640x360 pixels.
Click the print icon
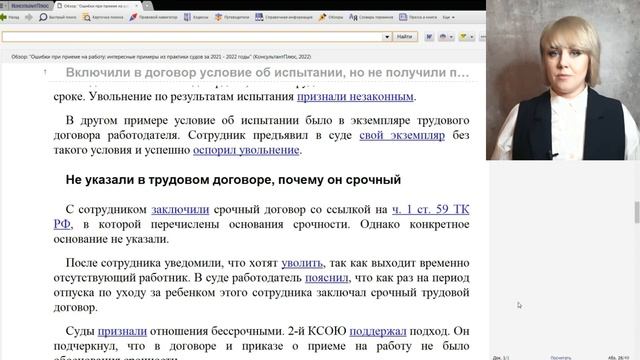[x=442, y=37]
